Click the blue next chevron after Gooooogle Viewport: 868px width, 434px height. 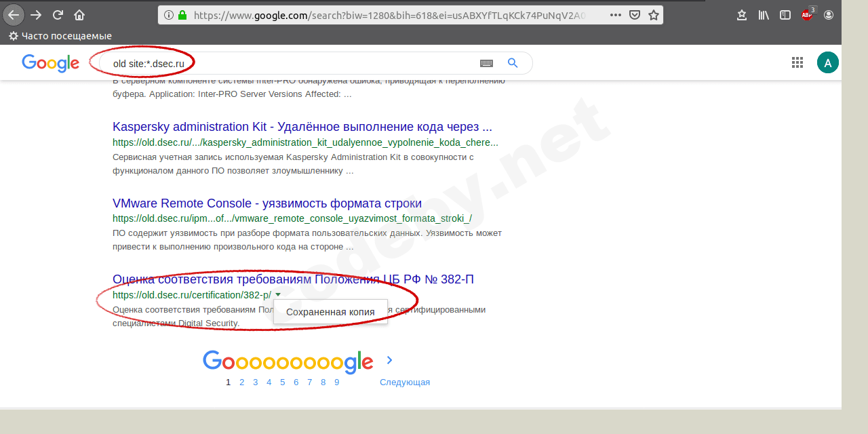(390, 360)
